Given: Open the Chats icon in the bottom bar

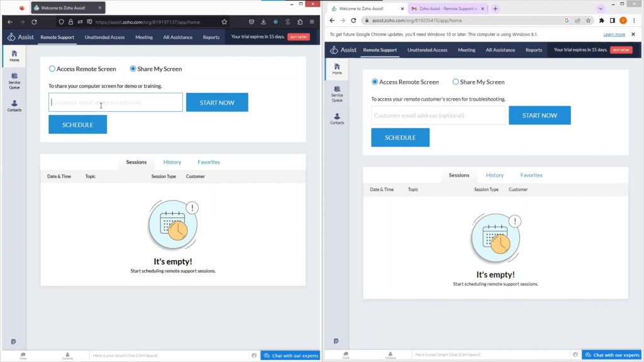Looking at the screenshot, I should pyautogui.click(x=22, y=356).
